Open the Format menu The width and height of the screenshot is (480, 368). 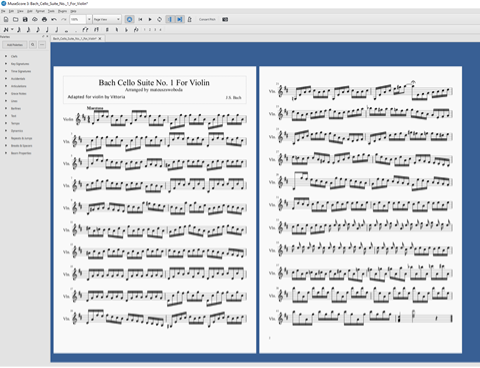[x=40, y=11]
